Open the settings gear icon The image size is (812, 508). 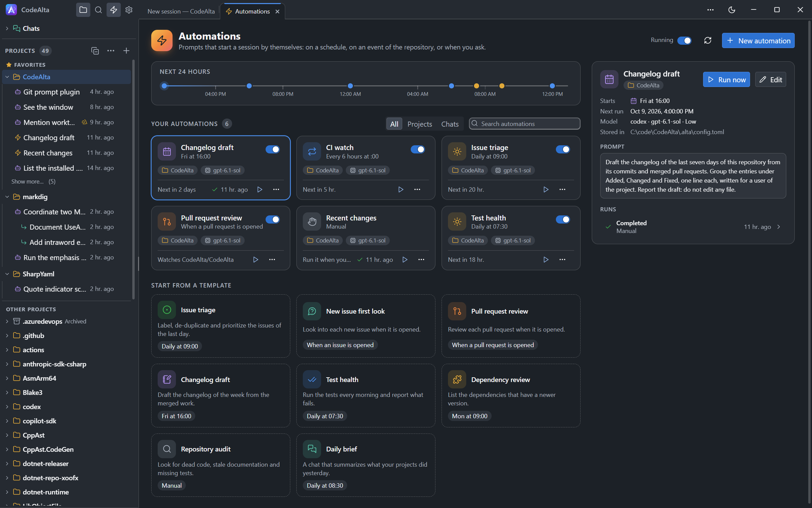click(129, 10)
